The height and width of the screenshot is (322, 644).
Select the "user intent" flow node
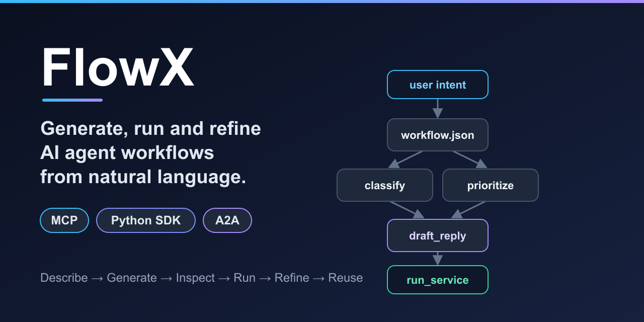point(438,85)
